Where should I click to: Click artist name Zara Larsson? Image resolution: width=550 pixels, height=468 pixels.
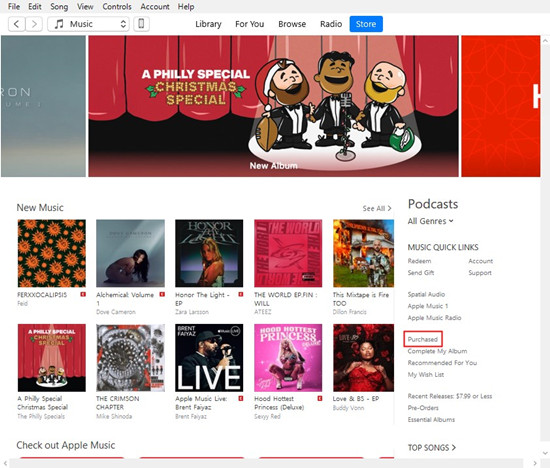tap(192, 312)
